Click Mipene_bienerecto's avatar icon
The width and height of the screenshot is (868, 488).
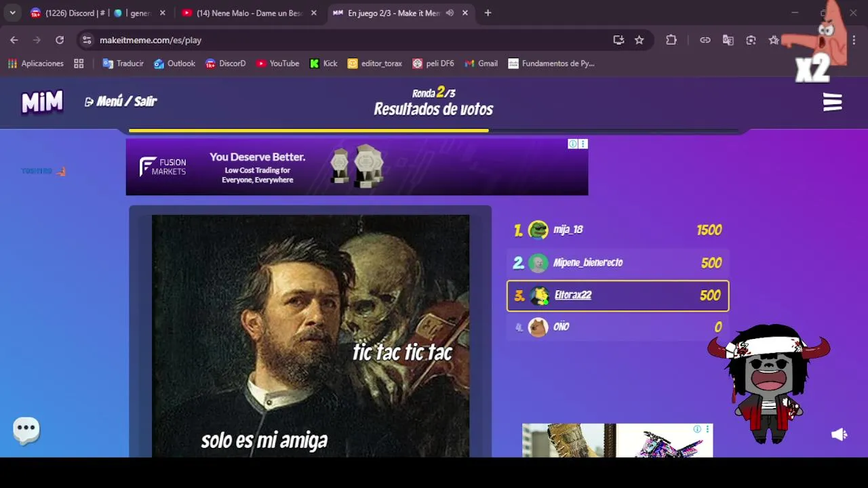(538, 263)
